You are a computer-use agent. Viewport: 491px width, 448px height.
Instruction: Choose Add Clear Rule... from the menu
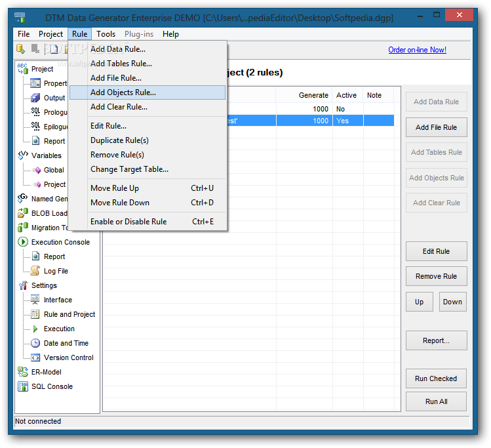point(147,107)
